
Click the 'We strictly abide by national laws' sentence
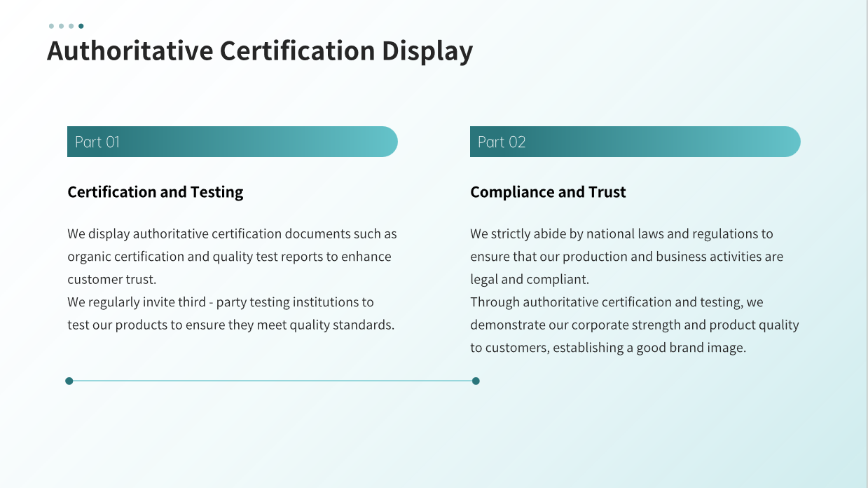coord(621,233)
